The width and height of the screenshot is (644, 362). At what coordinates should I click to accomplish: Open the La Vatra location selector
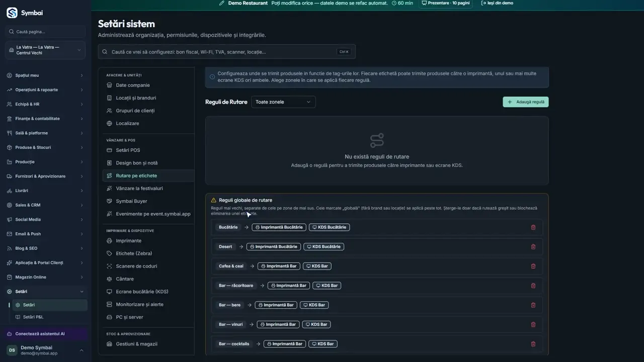point(45,50)
